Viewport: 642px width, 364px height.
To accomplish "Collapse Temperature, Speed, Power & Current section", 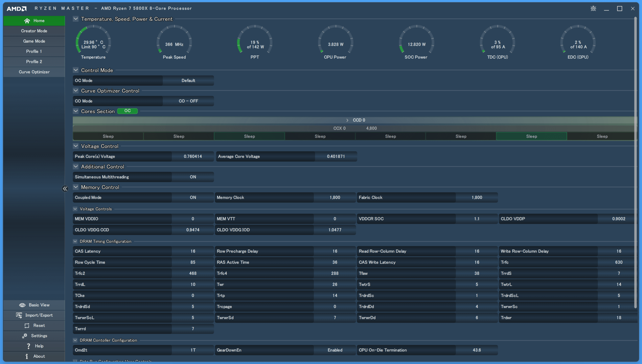I will [76, 19].
